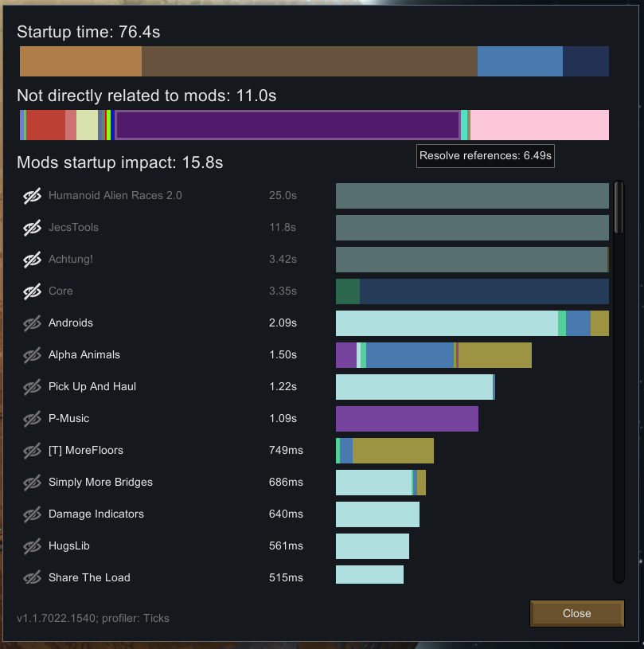Click the Achtung! gray bar
Screen dimensions: 644x649
click(x=472, y=260)
